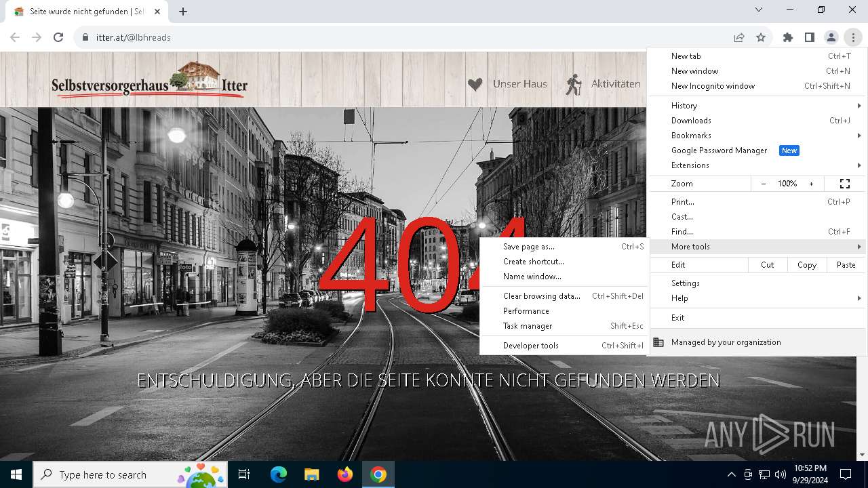Toggle the side panel icon
Screen dimensions: 868x488
pyautogui.click(x=810, y=37)
